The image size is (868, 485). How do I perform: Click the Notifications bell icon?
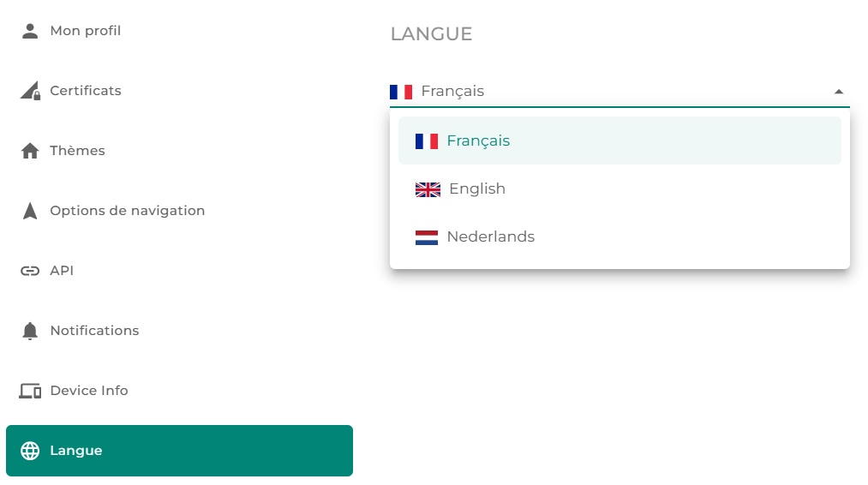pyautogui.click(x=30, y=331)
